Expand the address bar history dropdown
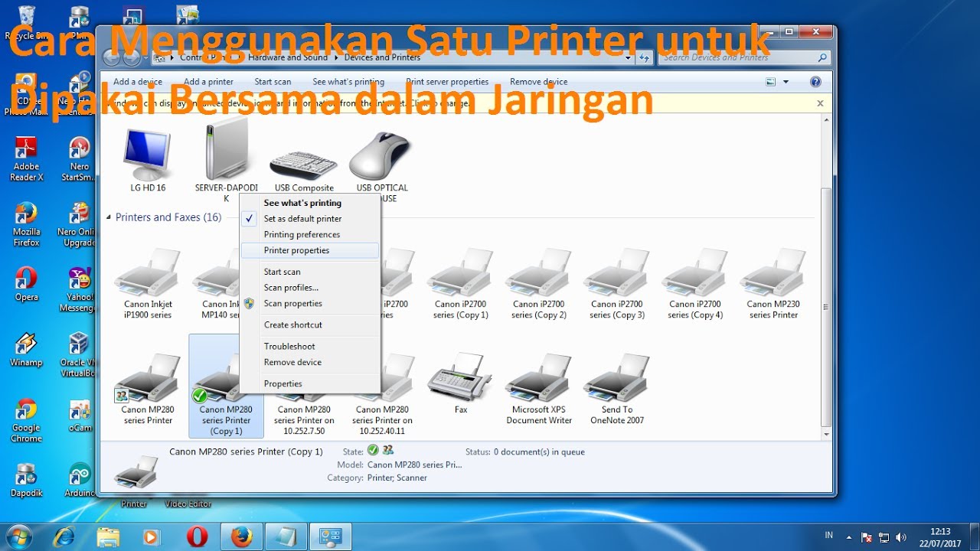 pyautogui.click(x=629, y=57)
